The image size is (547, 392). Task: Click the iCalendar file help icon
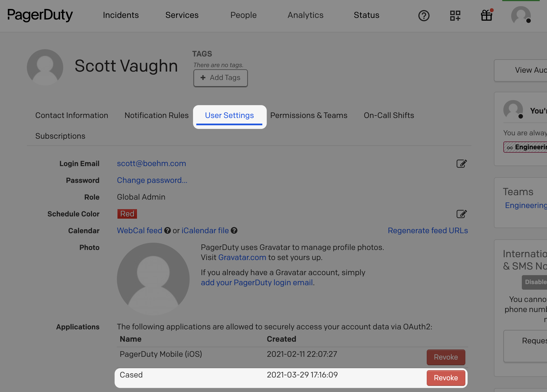[234, 230]
